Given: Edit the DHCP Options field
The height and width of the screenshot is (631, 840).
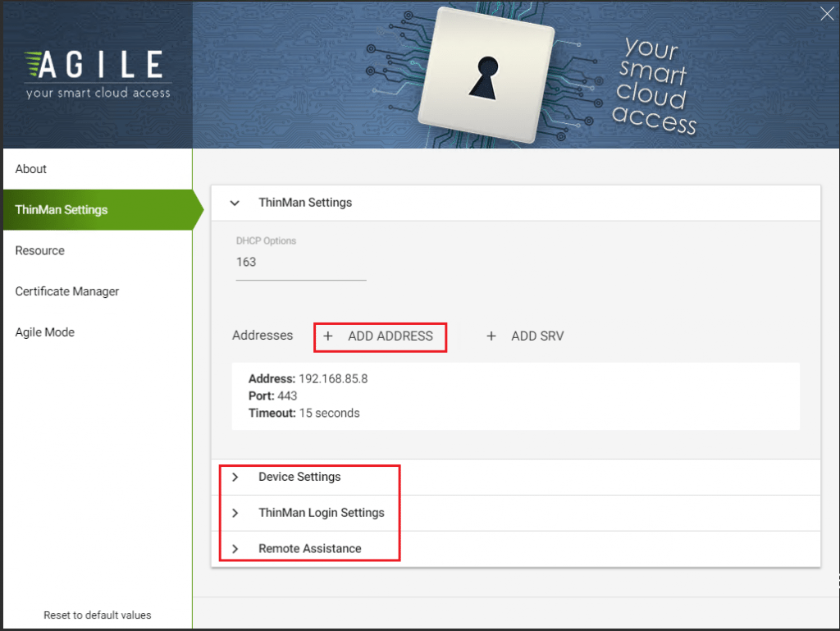Looking at the screenshot, I should (301, 263).
